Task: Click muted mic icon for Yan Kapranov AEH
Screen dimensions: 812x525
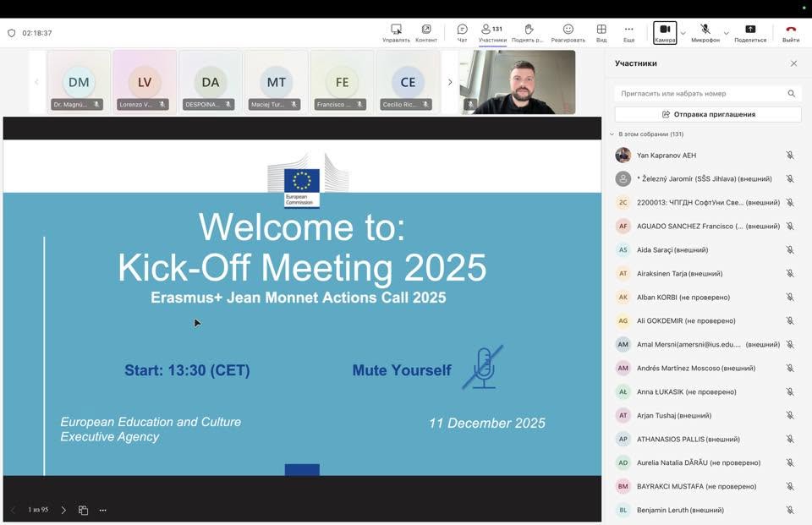Action: pyautogui.click(x=790, y=155)
